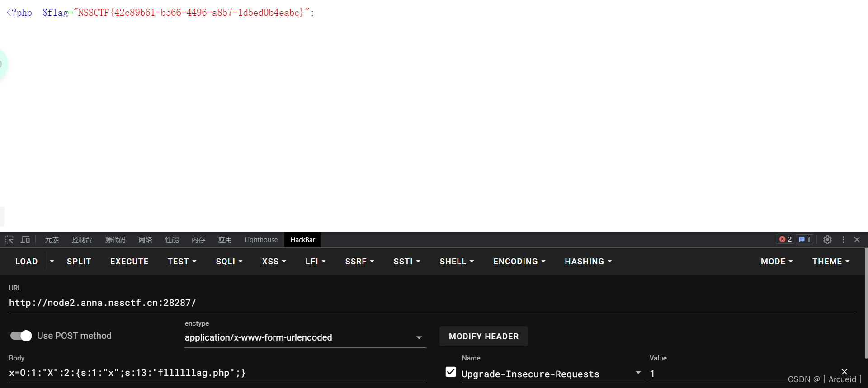Viewport: 868px width, 388px height.
Task: Expand the LOAD button dropdown arrow
Action: 52,261
